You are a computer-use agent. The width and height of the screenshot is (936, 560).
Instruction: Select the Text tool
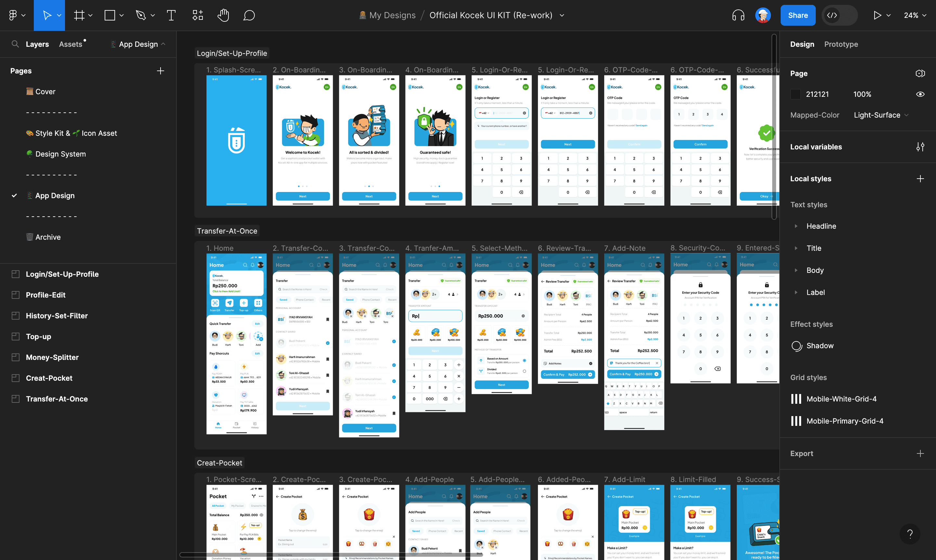click(171, 16)
